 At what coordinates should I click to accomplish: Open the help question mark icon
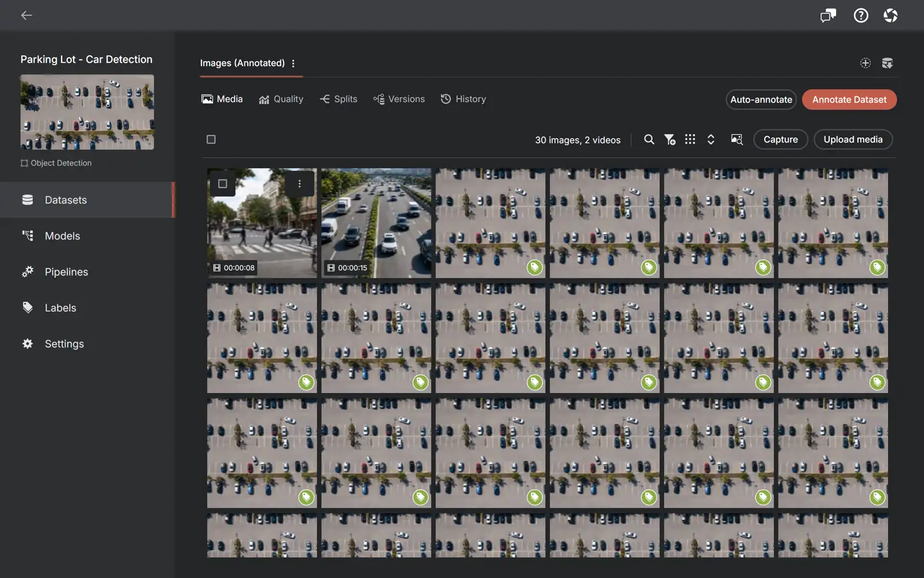point(861,15)
